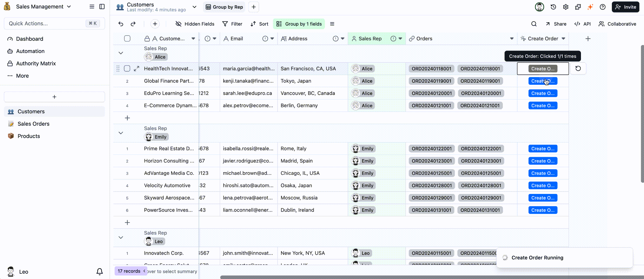Select all records with header checkbox

point(127,39)
